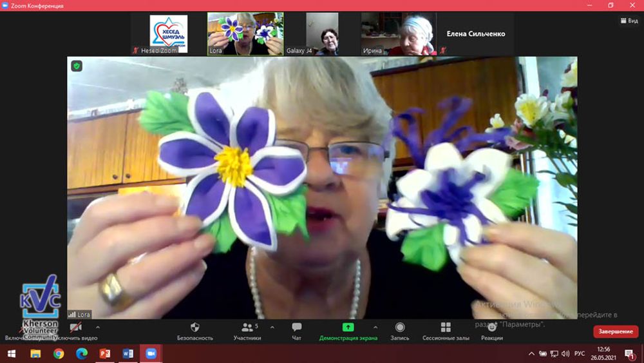
Task: Start recording with the Запись button
Action: point(400,331)
